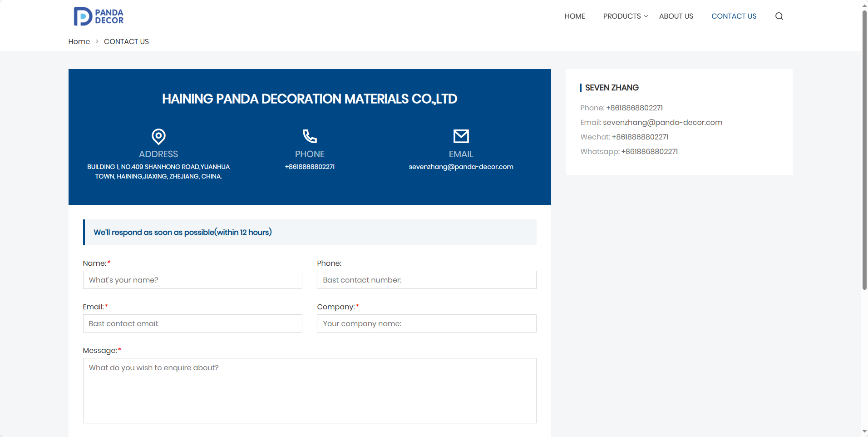
Task: Click the email envelope icon
Action: [x=461, y=136]
